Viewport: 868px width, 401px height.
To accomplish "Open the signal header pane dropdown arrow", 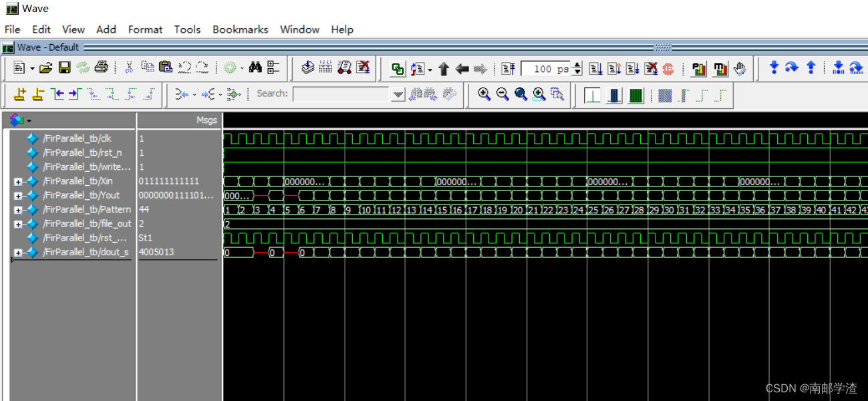I will [29, 121].
